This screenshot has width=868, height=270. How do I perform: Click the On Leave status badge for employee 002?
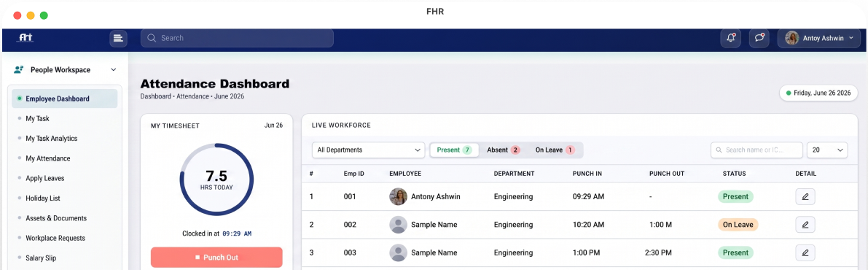point(738,225)
